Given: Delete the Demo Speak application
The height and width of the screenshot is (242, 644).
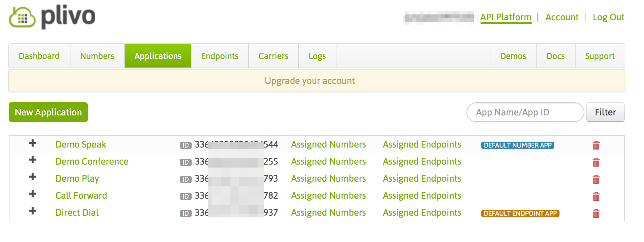Looking at the screenshot, I should coord(596,145).
